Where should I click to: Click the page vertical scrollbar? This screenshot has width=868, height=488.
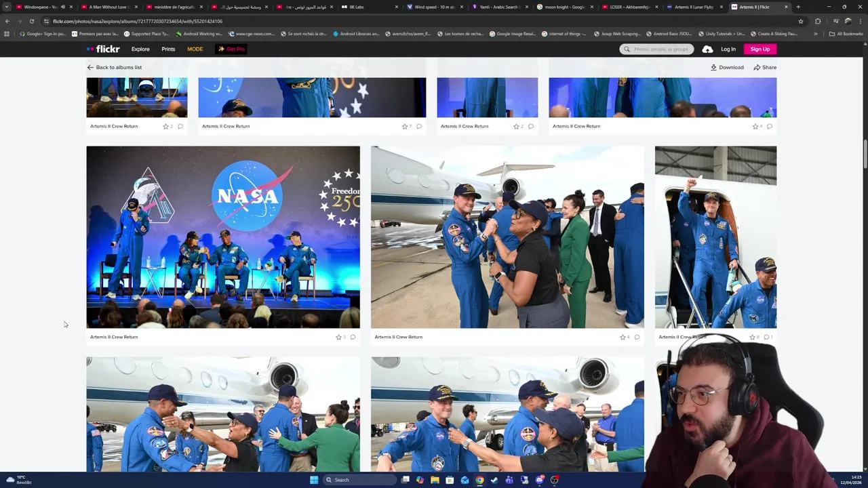[865, 155]
